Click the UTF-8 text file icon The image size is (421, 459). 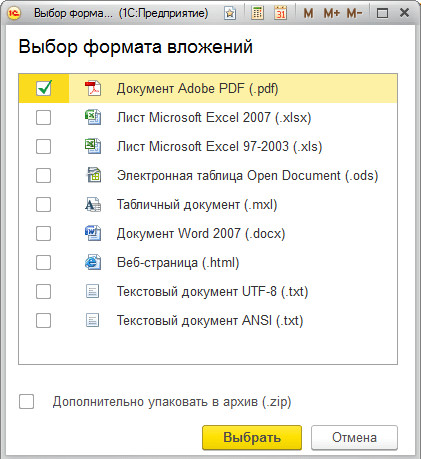tap(92, 291)
